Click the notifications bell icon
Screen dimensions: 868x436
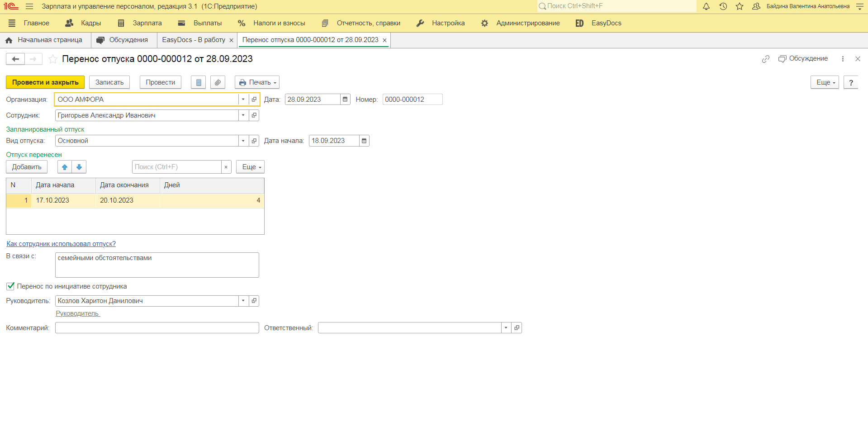pos(706,6)
